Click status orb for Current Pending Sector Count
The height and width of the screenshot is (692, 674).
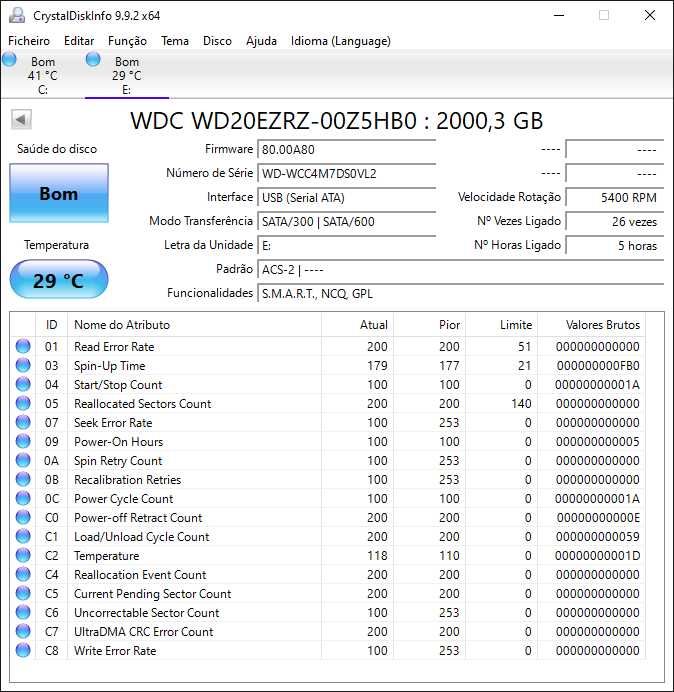click(23, 593)
